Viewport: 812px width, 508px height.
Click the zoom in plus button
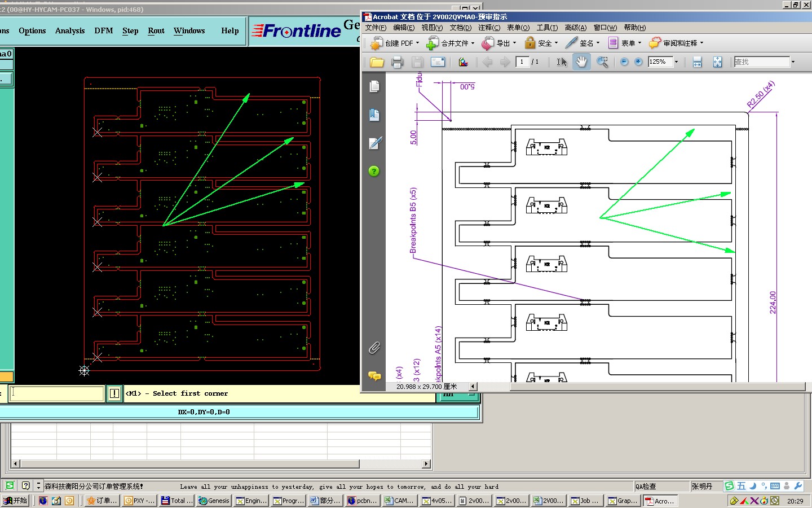638,62
